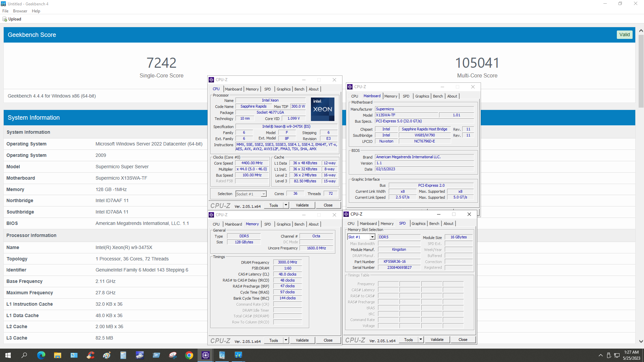Launch Google Chrome from the taskbar
644x362 pixels.
(189, 355)
